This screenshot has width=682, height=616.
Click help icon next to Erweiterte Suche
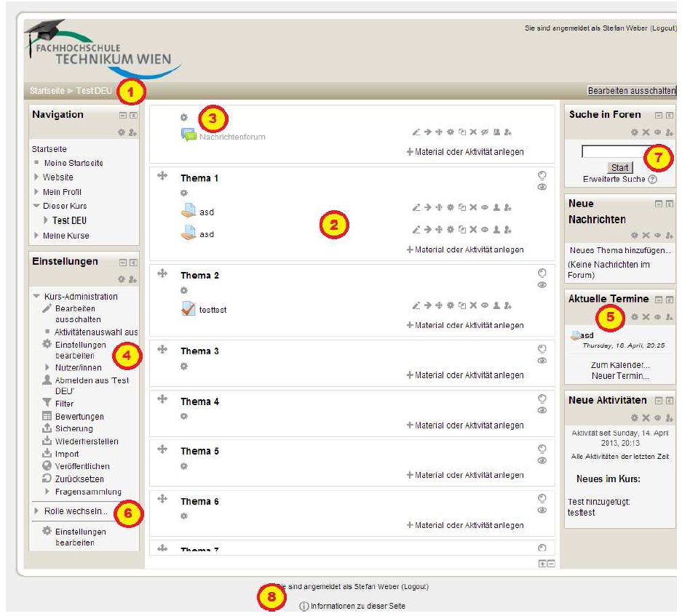point(652,180)
